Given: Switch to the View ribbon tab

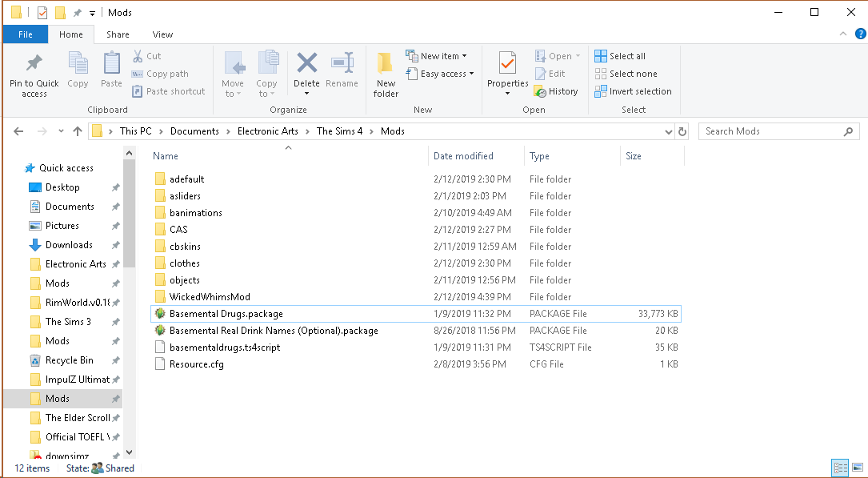Looking at the screenshot, I should coord(162,34).
